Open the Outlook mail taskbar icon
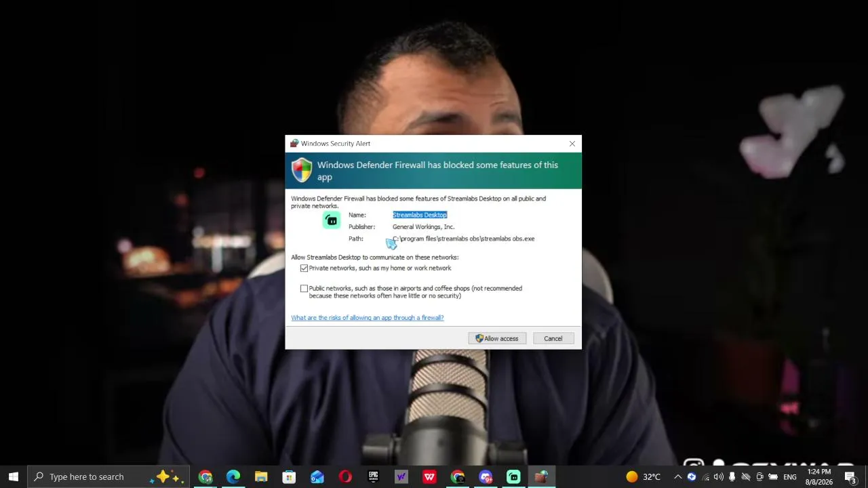868x488 pixels. (317, 477)
